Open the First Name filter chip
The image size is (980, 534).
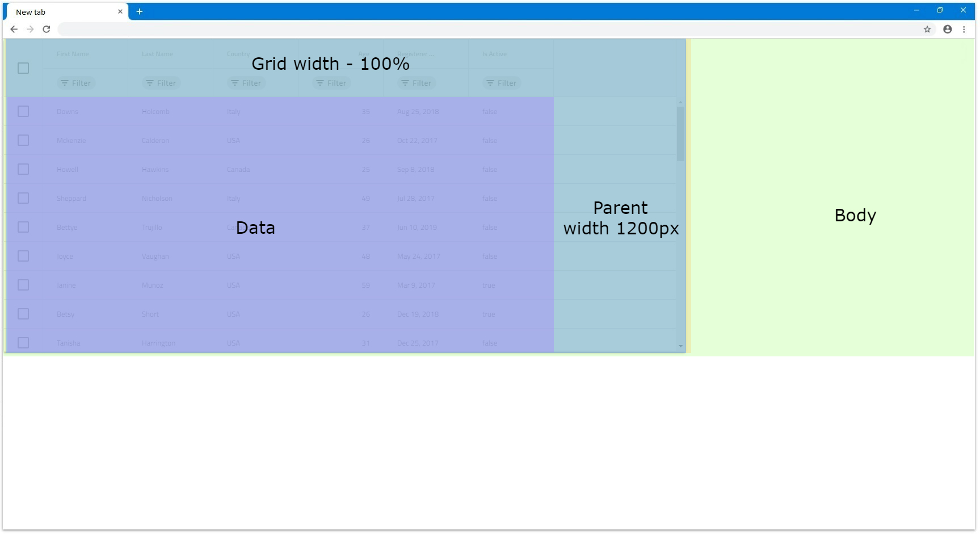point(76,83)
